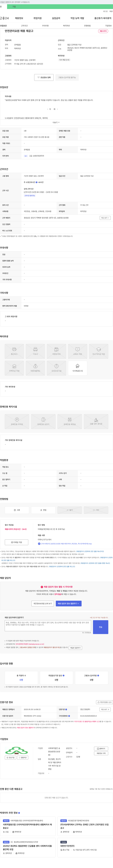Click the 면접 screening step tile
This screenshot has width=113, height=868.
click(x=43, y=510)
